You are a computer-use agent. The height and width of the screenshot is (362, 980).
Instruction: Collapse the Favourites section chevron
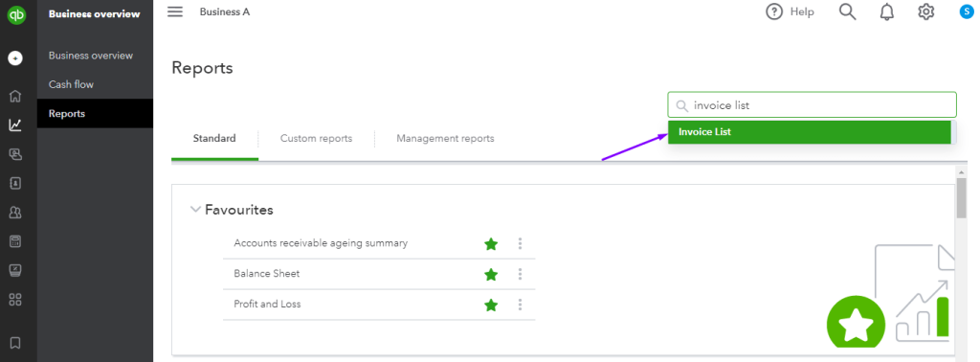pos(195,210)
